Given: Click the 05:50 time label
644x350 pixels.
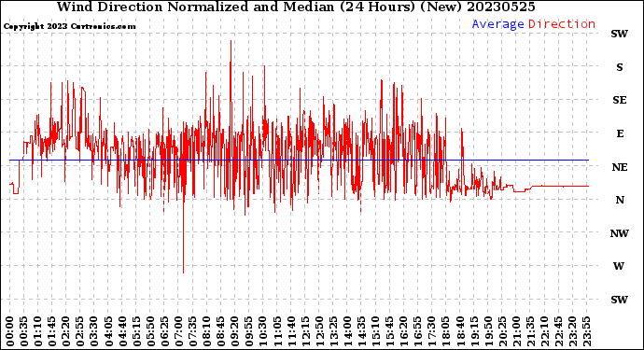Looking at the screenshot, I should click(150, 331).
